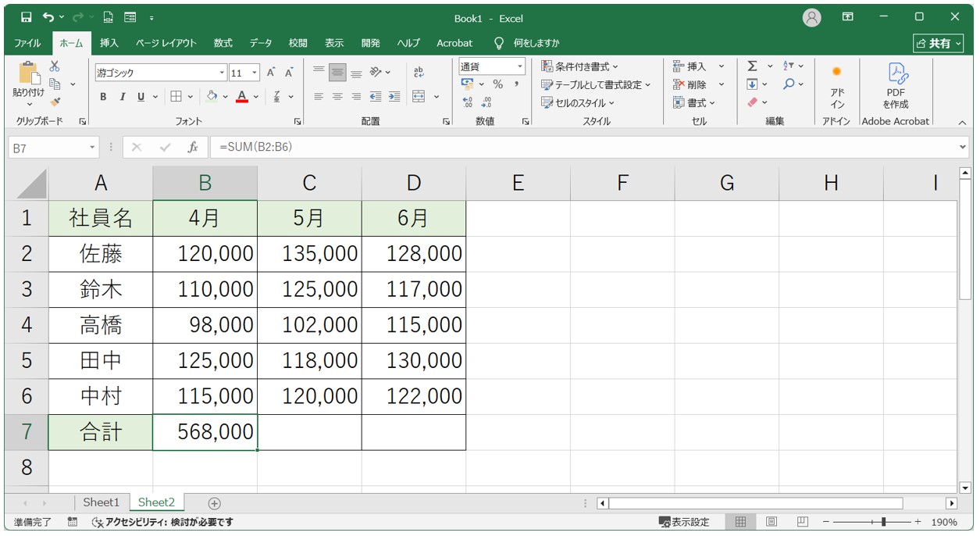Toggle center horizontal alignment

pyautogui.click(x=337, y=97)
